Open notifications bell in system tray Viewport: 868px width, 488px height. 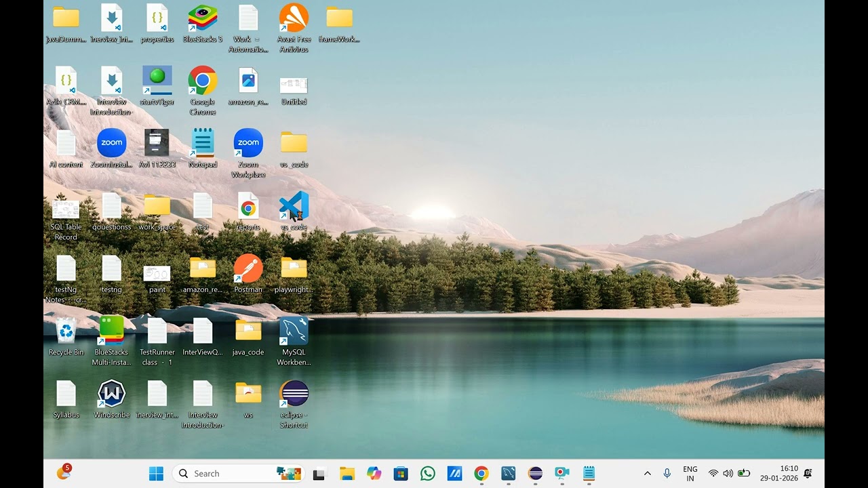tap(808, 474)
